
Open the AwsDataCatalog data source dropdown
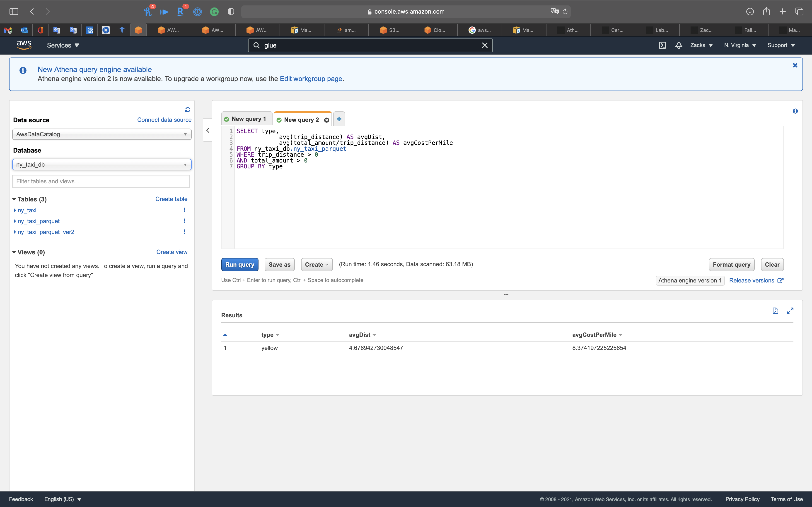(102, 134)
